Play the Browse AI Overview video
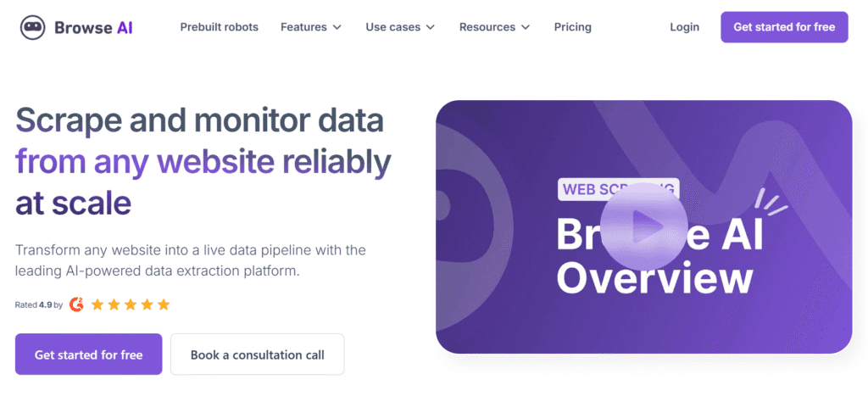 648,226
